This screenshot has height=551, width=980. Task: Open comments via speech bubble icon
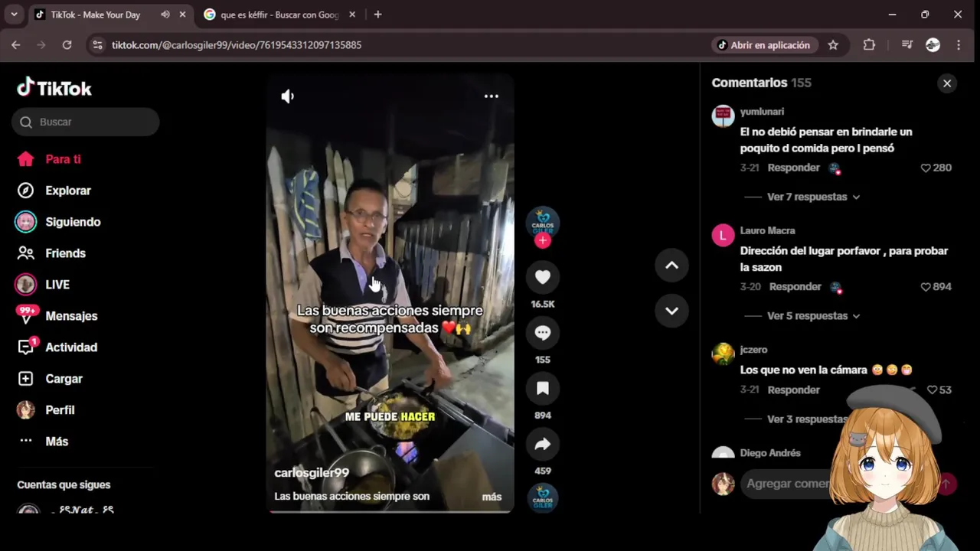point(543,333)
